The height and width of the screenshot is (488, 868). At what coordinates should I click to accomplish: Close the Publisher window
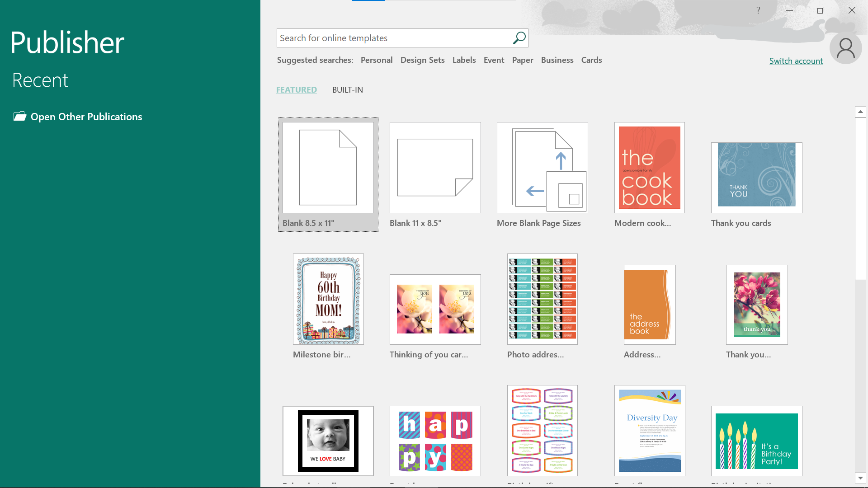click(852, 10)
